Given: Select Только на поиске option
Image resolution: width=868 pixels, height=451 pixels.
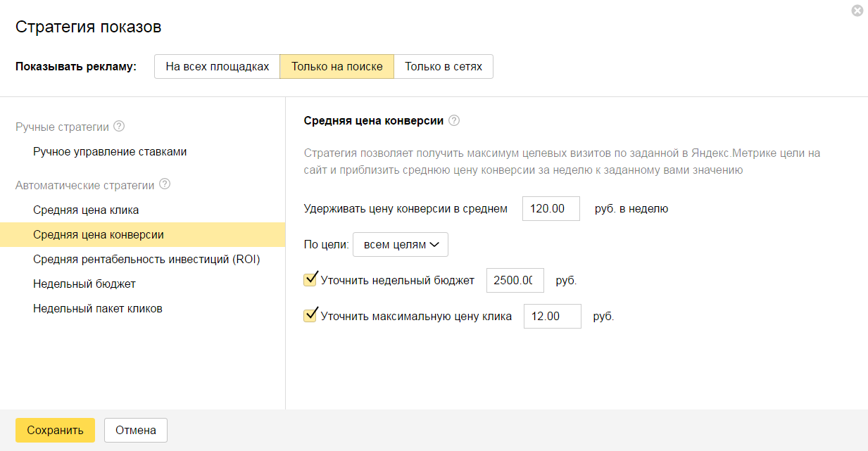Looking at the screenshot, I should [x=337, y=67].
